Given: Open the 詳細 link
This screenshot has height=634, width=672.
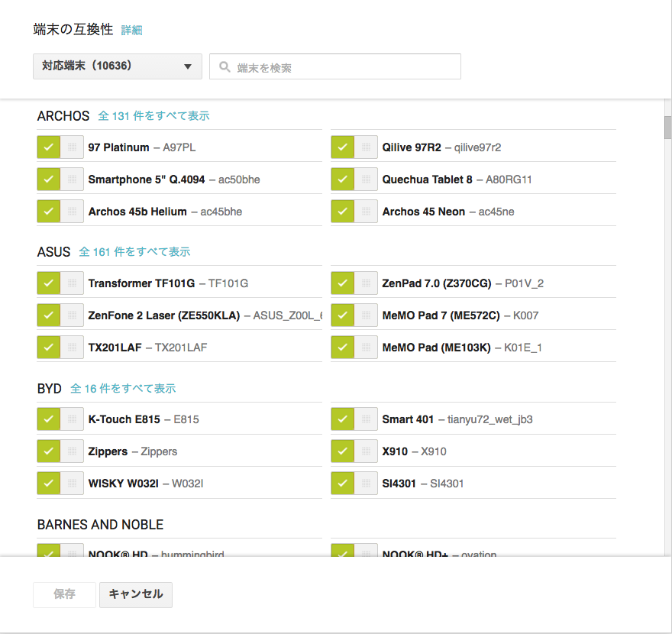Looking at the screenshot, I should coord(131,30).
